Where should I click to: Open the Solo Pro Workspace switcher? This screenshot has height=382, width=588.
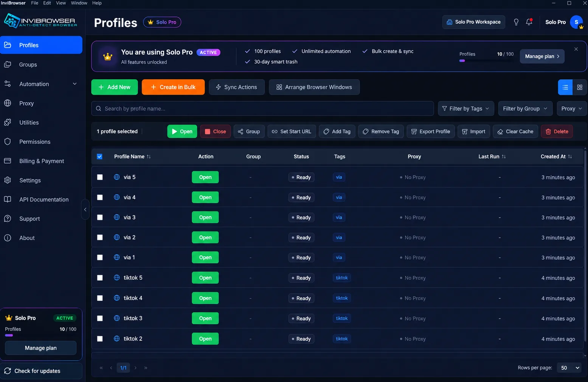point(473,22)
